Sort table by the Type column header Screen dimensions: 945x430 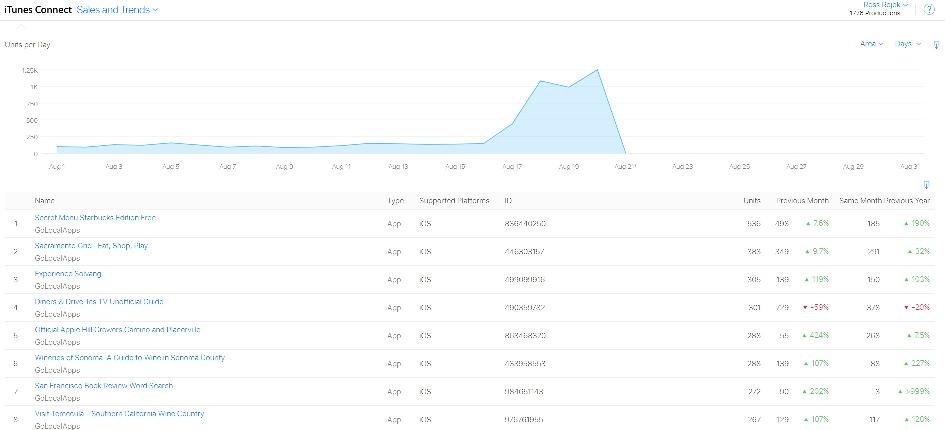(x=396, y=200)
